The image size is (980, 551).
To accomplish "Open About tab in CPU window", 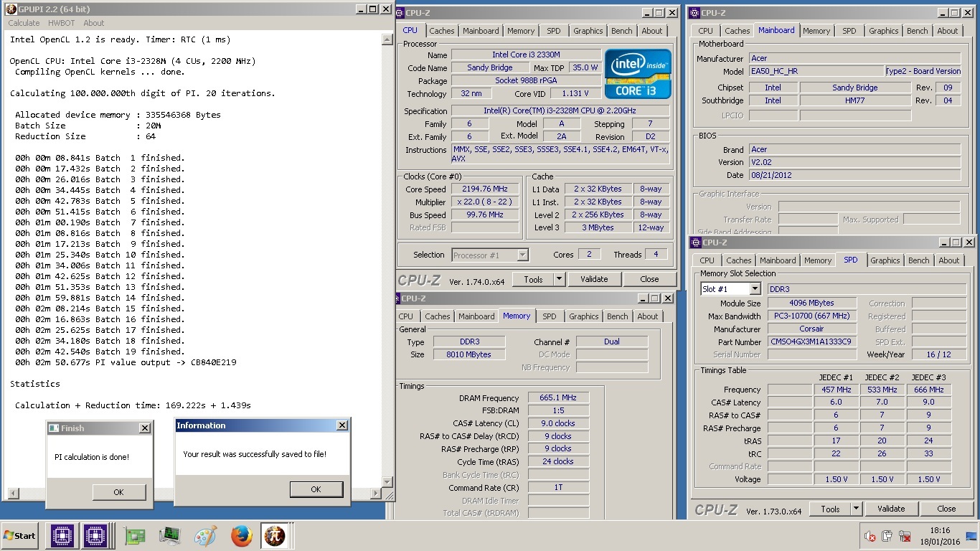I will tap(652, 31).
